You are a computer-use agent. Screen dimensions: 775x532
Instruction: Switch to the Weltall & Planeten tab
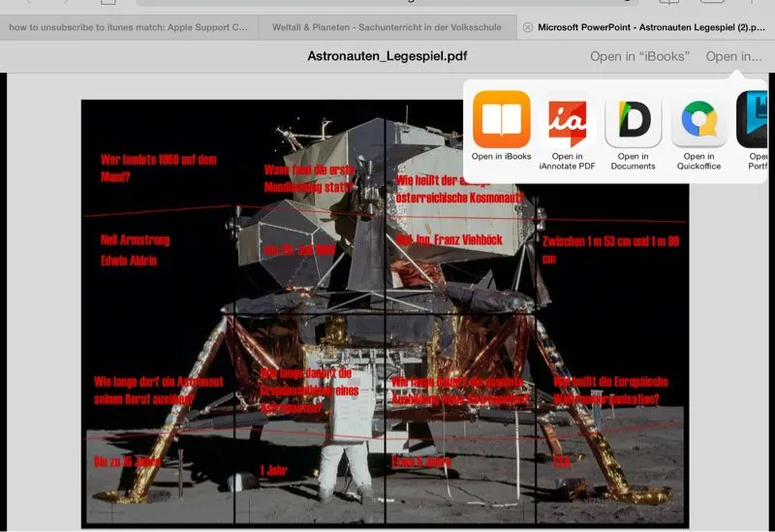pos(387,27)
